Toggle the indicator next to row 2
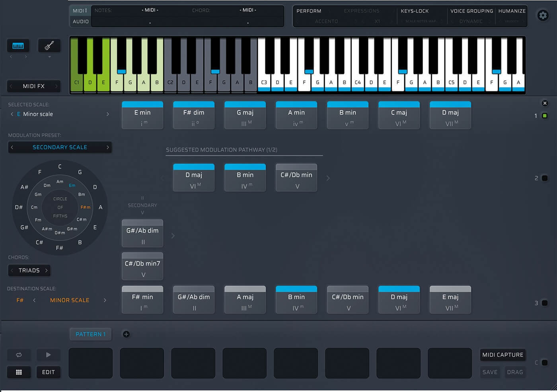 point(545,178)
